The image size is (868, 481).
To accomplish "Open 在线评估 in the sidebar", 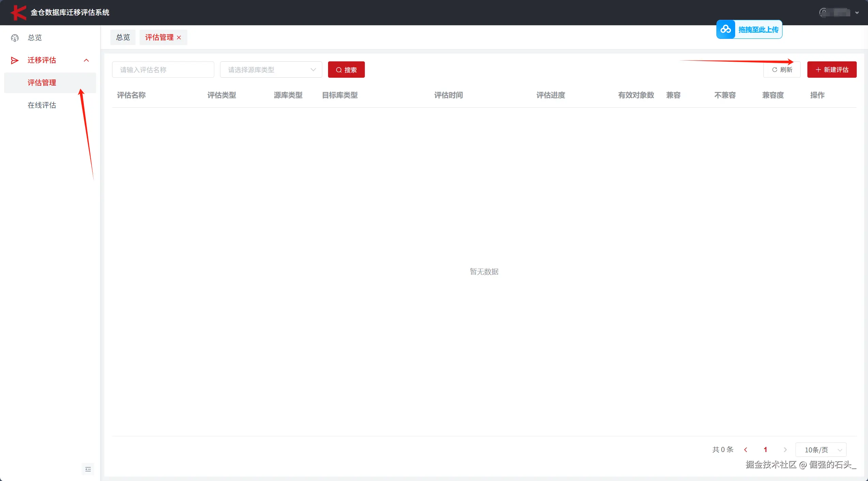I will click(42, 105).
